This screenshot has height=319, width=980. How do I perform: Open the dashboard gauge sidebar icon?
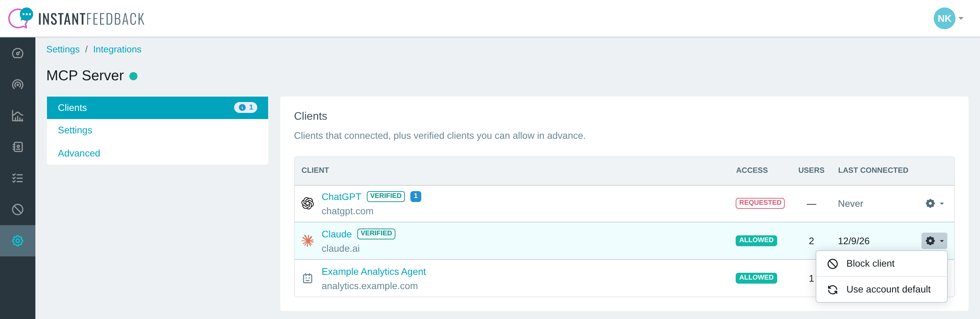coord(17,53)
